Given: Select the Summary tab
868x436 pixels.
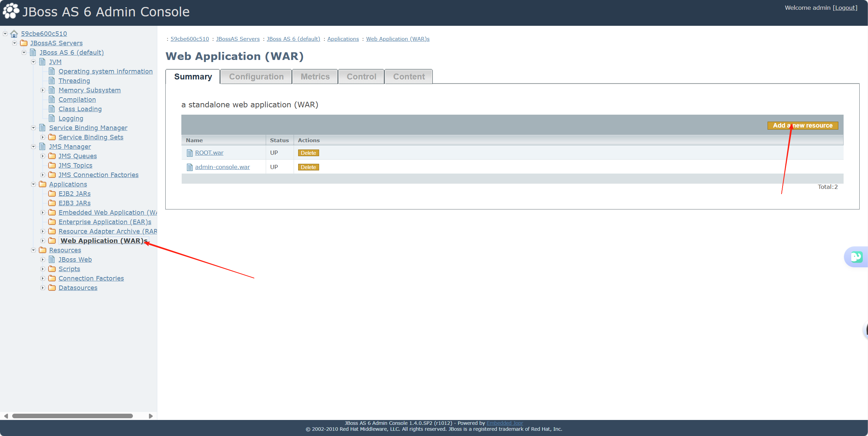Looking at the screenshot, I should pyautogui.click(x=193, y=77).
